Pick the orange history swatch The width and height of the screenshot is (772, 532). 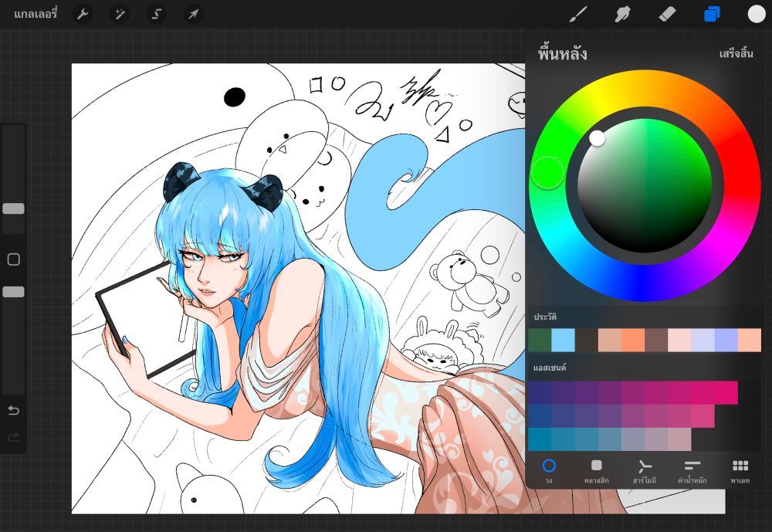[633, 341]
